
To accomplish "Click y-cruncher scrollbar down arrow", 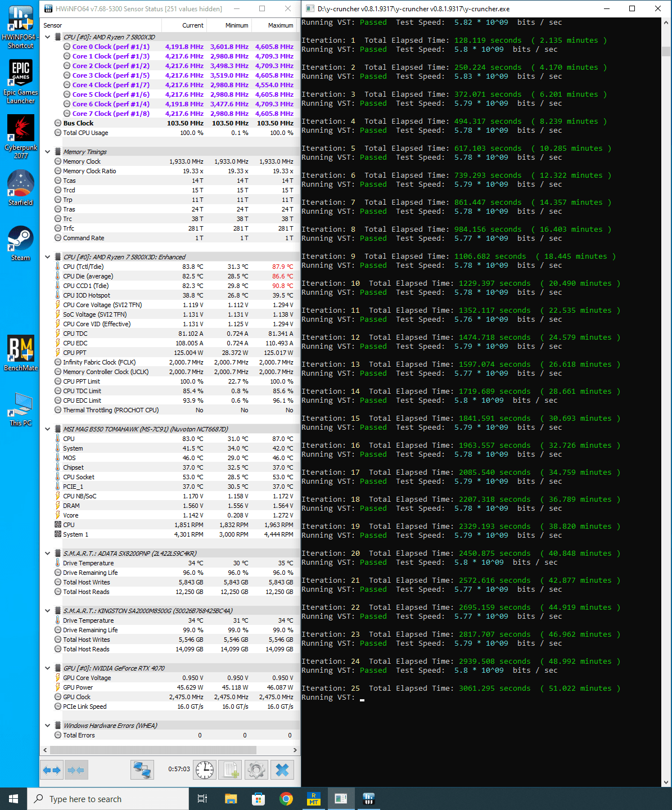I will coord(666,782).
